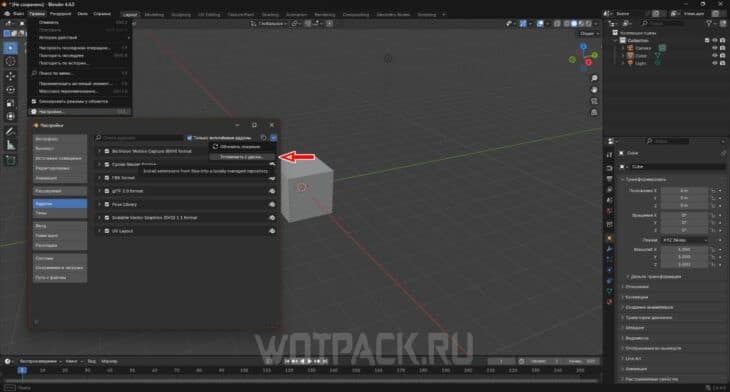Switch to the Modeling workspace tab
Viewport: 730px width, 392px height.
point(154,14)
